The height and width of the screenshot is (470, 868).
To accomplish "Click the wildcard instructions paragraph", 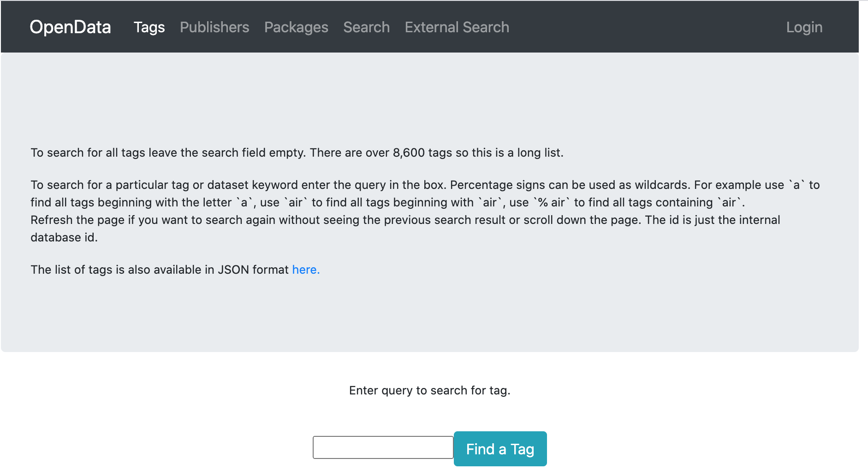I will [x=424, y=194].
